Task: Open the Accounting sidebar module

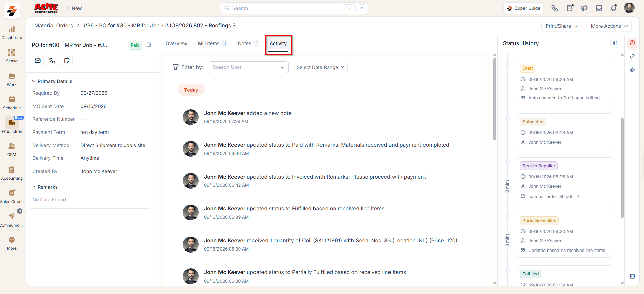Action: point(12,173)
